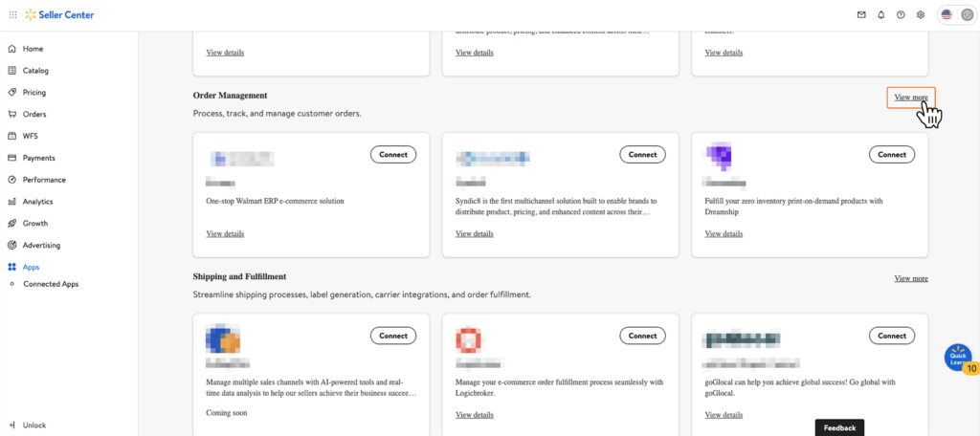980x436 pixels.
Task: Open the settings gear icon
Action: pos(920,14)
